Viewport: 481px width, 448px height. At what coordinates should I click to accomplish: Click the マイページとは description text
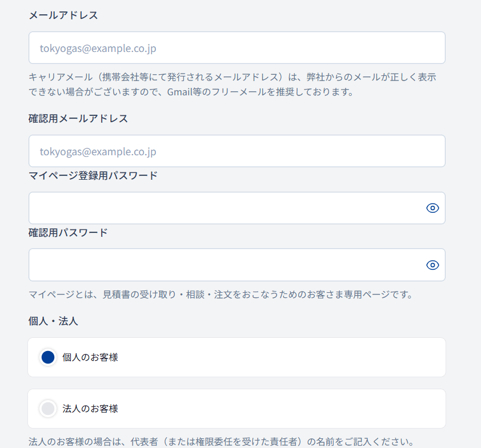click(221, 295)
